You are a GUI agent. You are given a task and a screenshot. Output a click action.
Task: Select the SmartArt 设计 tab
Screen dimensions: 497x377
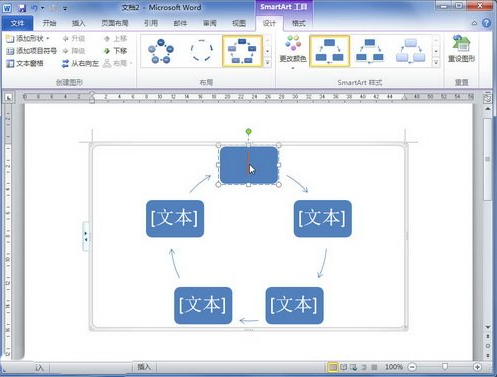[269, 23]
